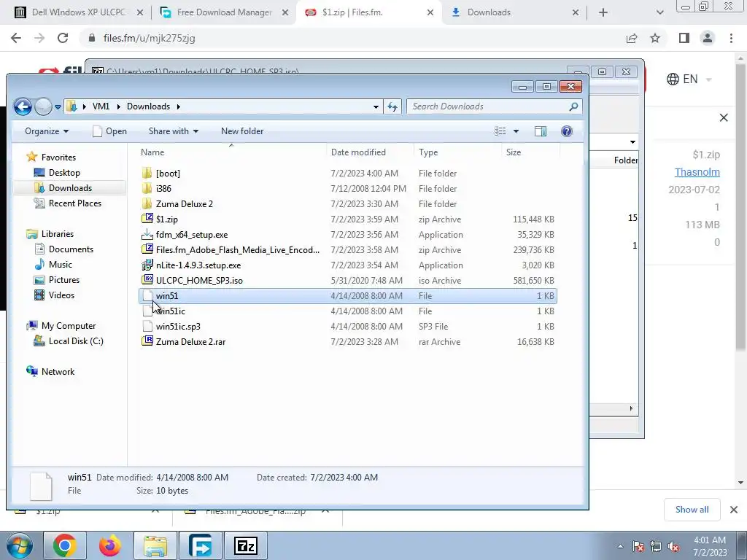Open the Thasnolm uploader link
The width and height of the screenshot is (747, 560).
click(x=697, y=172)
